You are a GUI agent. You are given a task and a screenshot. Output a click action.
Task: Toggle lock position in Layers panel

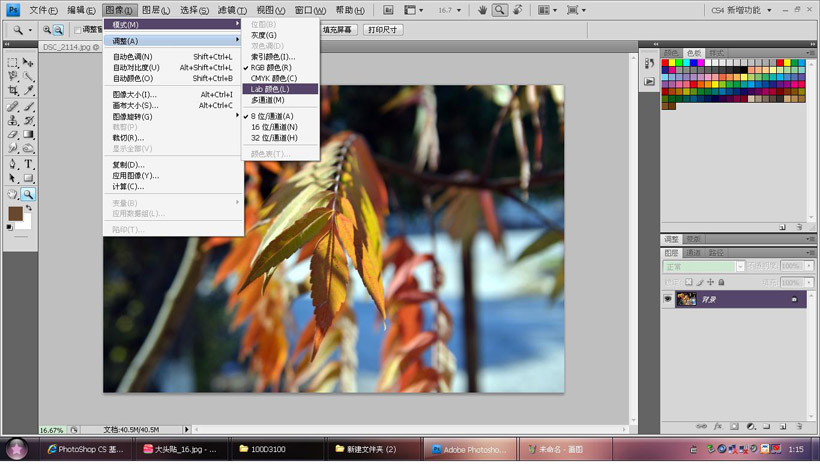[710, 282]
